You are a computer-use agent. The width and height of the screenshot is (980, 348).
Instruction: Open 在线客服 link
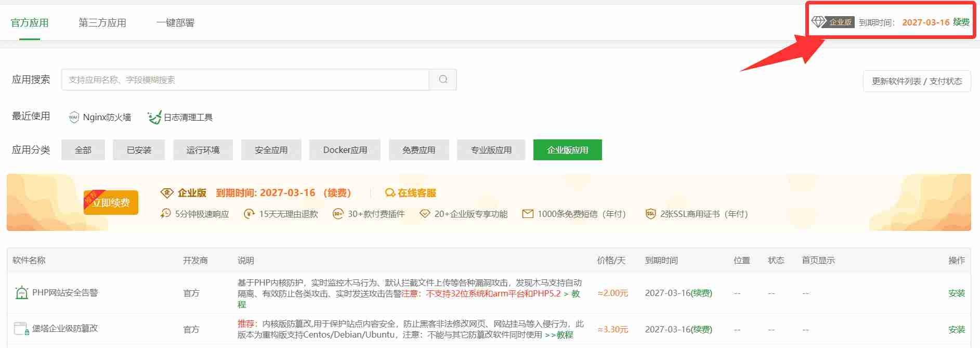(x=416, y=193)
